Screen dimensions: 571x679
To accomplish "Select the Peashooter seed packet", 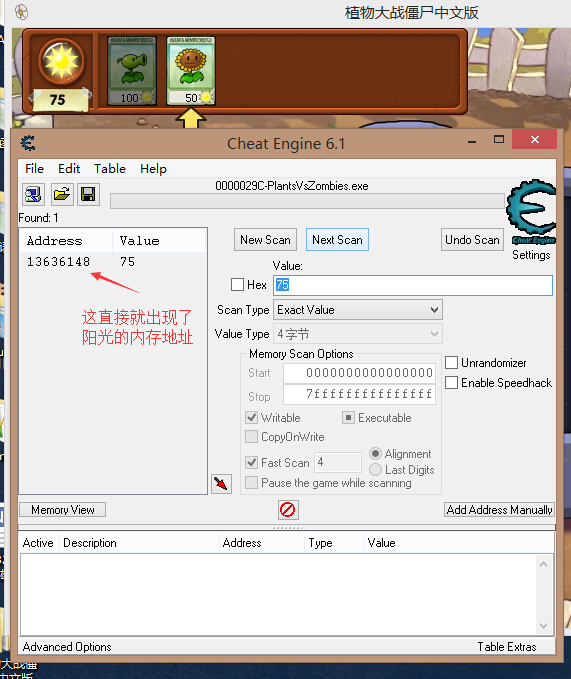I will coord(132,71).
